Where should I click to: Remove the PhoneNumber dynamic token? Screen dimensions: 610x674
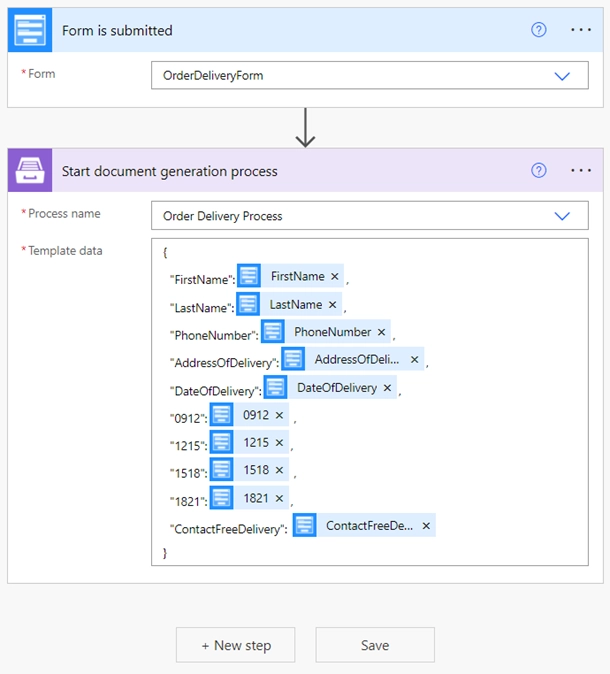tap(381, 332)
